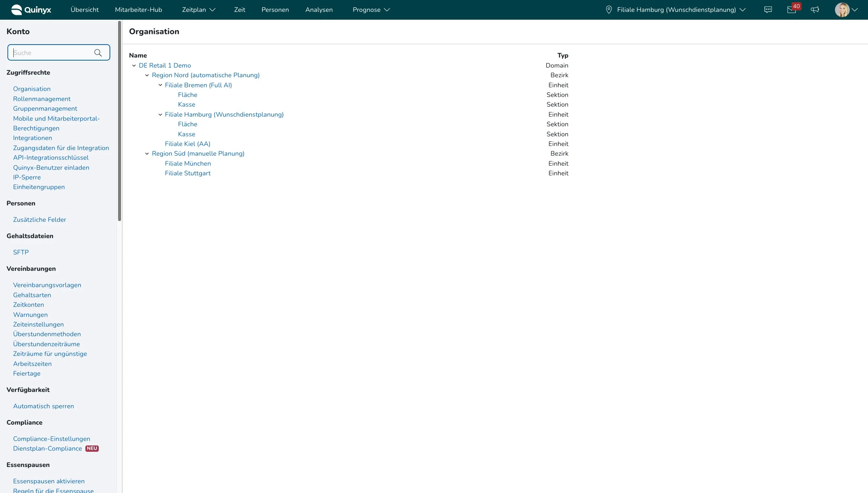Collapse the DE Retail 1 Demo node
Screen dimensions: 868x493
[134, 65]
